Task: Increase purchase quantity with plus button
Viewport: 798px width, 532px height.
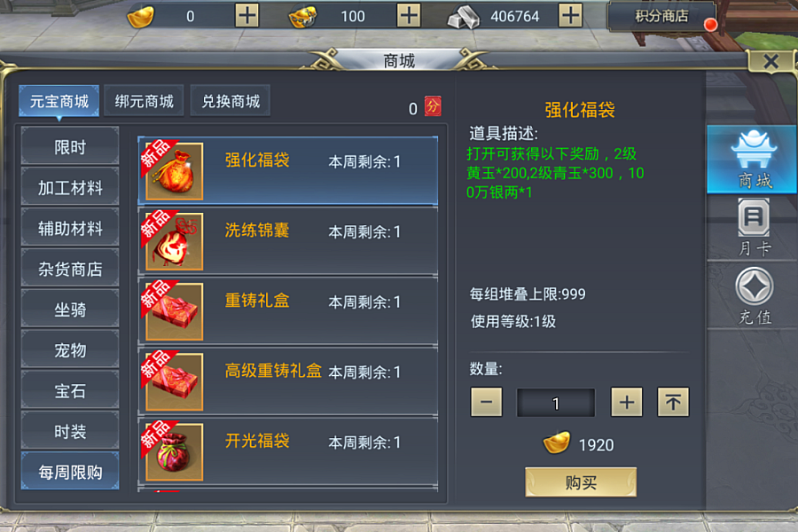Action: pyautogui.click(x=627, y=403)
